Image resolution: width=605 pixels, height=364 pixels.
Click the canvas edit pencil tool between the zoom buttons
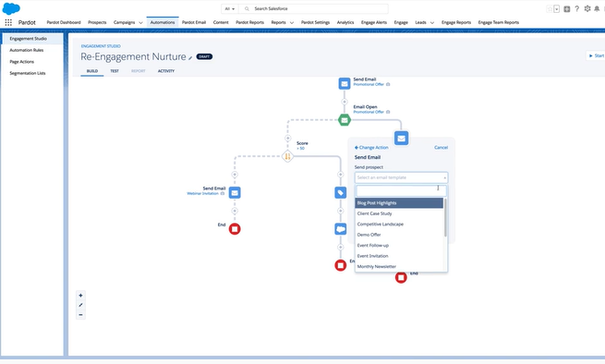pyautogui.click(x=80, y=305)
